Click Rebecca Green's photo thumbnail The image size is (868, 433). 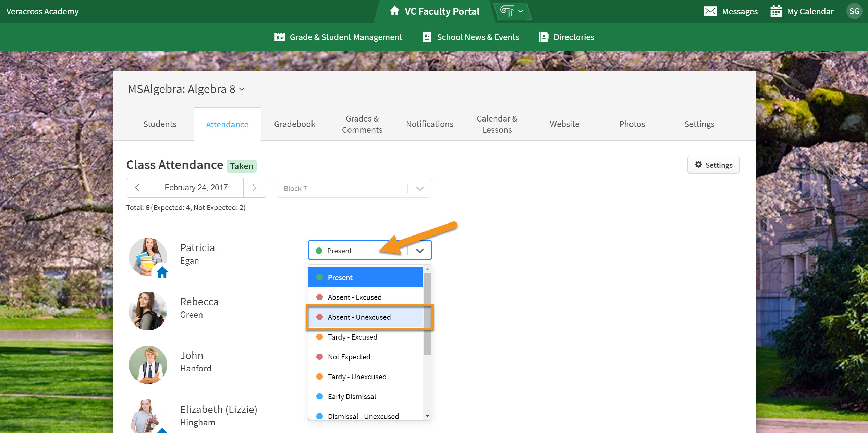[x=148, y=311]
